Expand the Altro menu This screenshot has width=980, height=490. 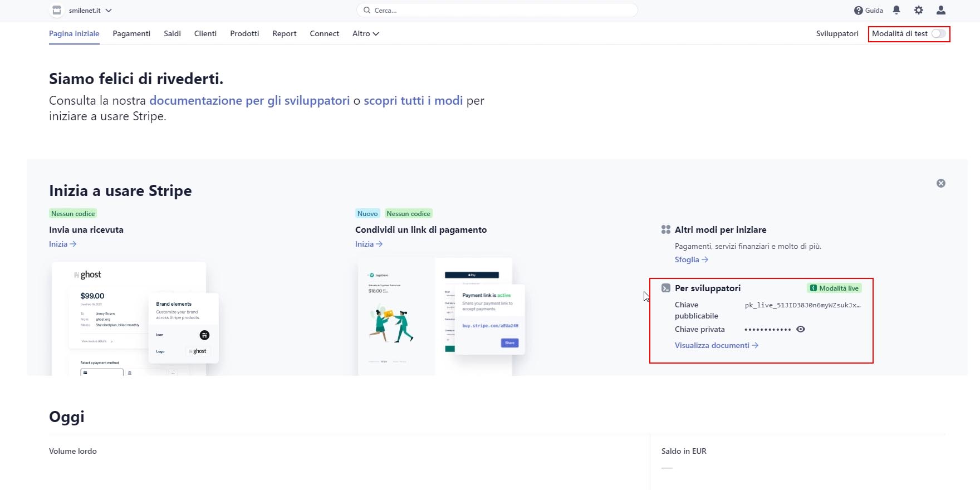(x=365, y=33)
